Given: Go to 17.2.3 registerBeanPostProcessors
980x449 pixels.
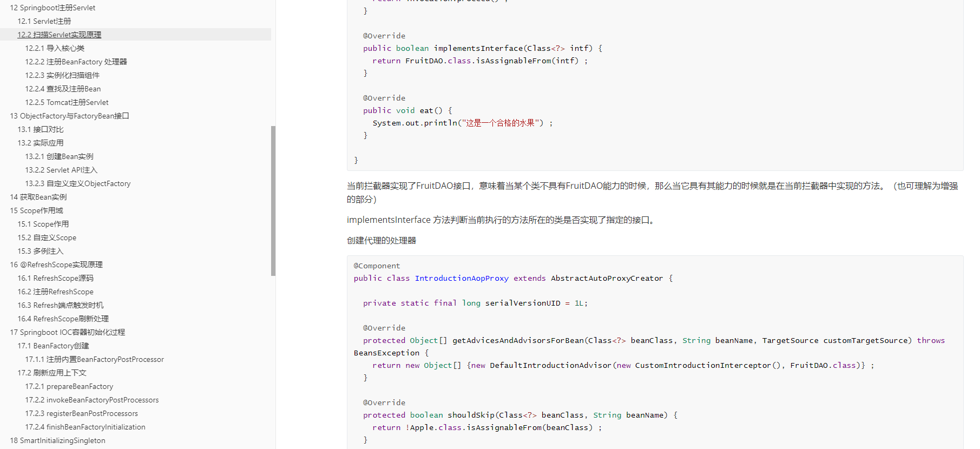Looking at the screenshot, I should tap(82, 413).
